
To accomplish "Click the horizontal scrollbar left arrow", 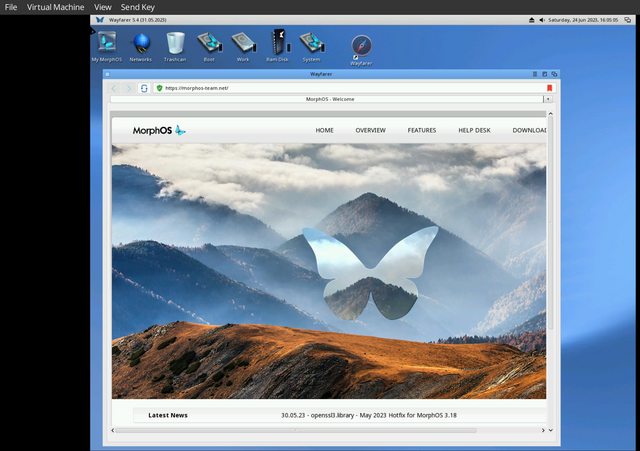I will pyautogui.click(x=113, y=430).
